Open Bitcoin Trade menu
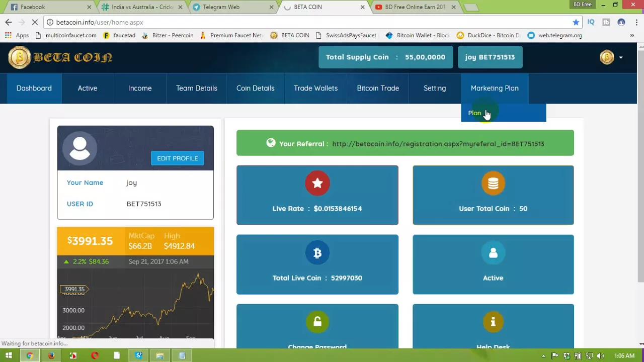The width and height of the screenshot is (644, 362). tap(378, 88)
